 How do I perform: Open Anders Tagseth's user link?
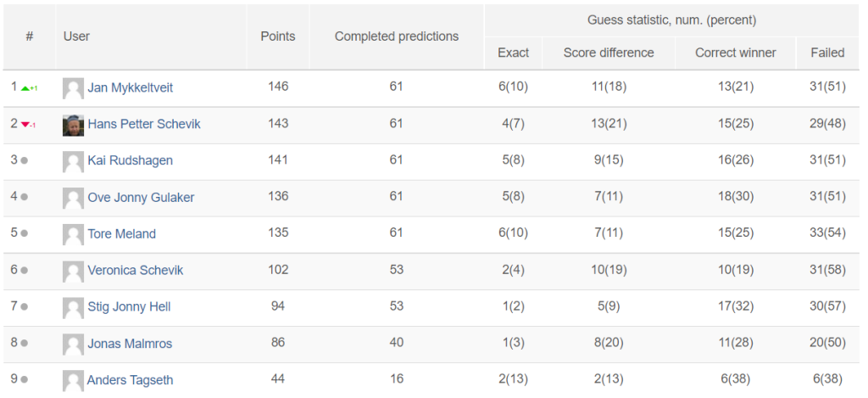pyautogui.click(x=130, y=380)
